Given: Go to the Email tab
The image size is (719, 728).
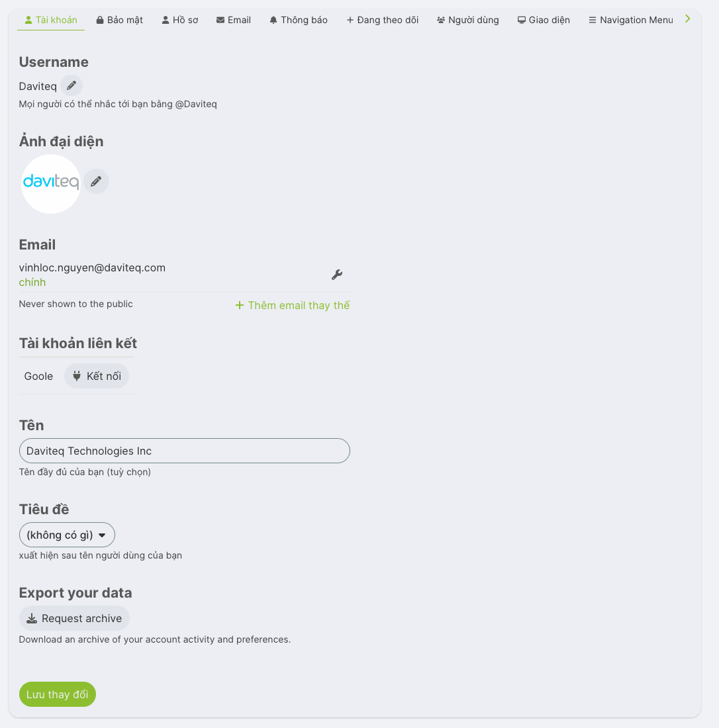Looking at the screenshot, I should click(234, 20).
